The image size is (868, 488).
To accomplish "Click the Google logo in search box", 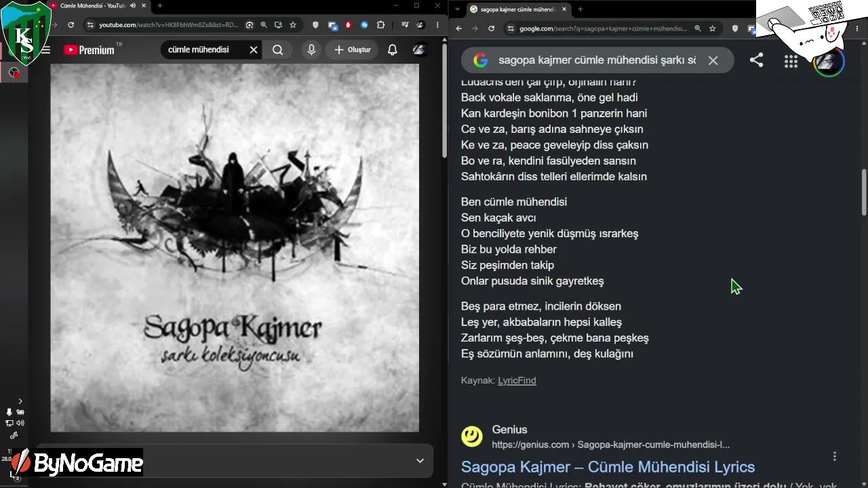I will pos(481,60).
